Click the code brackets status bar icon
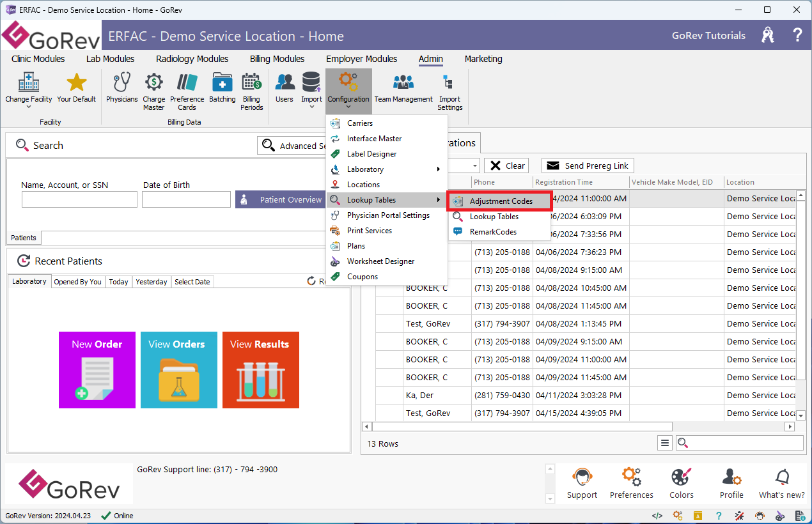 (x=657, y=516)
